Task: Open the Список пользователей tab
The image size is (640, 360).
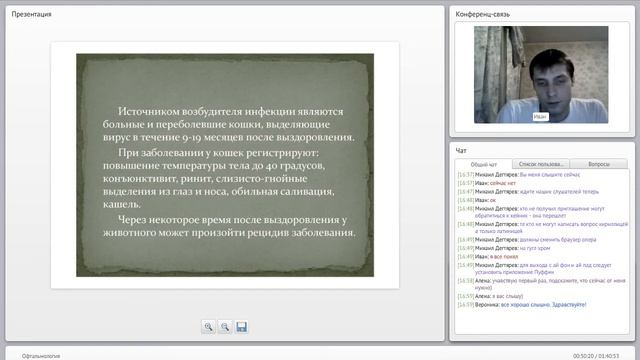Action: pos(541,164)
